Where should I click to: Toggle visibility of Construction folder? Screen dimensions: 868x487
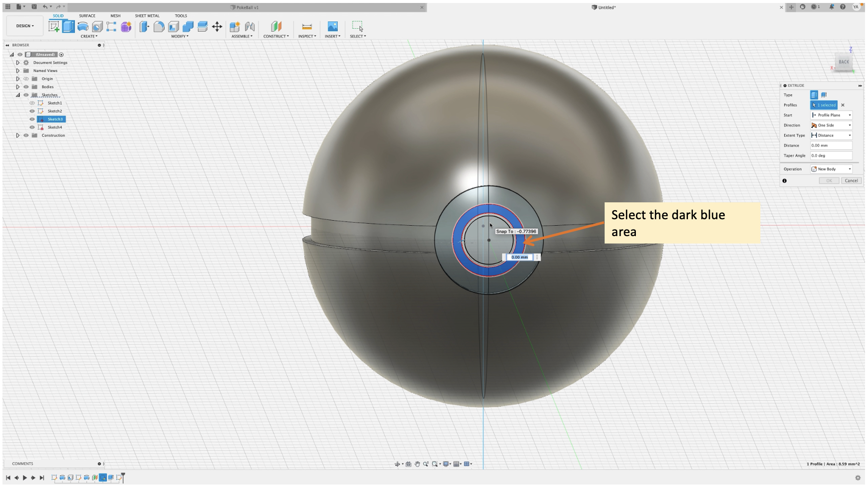tap(26, 135)
